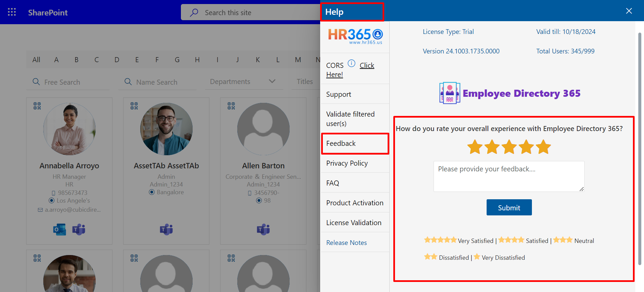
Task: Click mail icon beside a.arroyo email
Action: tap(40, 210)
